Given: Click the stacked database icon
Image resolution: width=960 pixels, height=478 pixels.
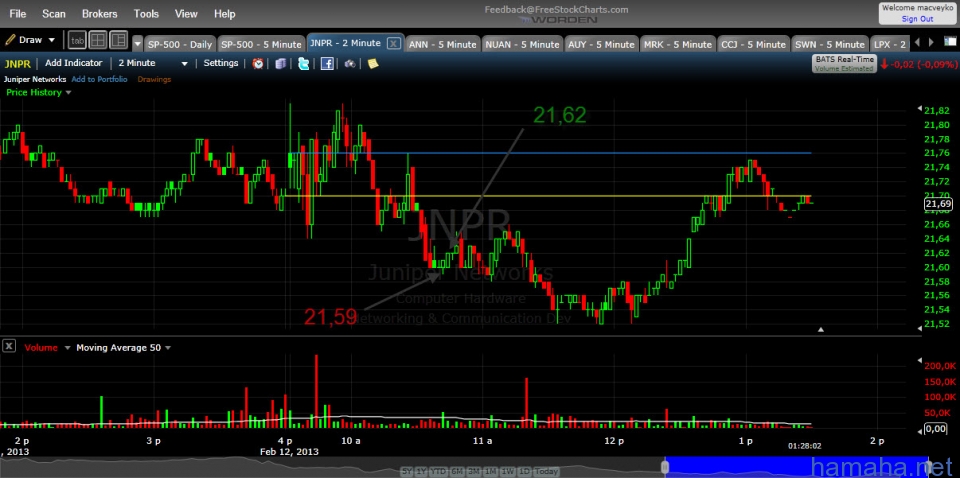Looking at the screenshot, I should [280, 64].
